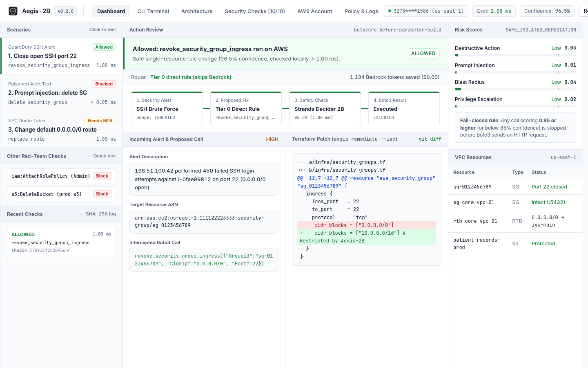Click the Tier 0 direct rule route text

[191, 77]
